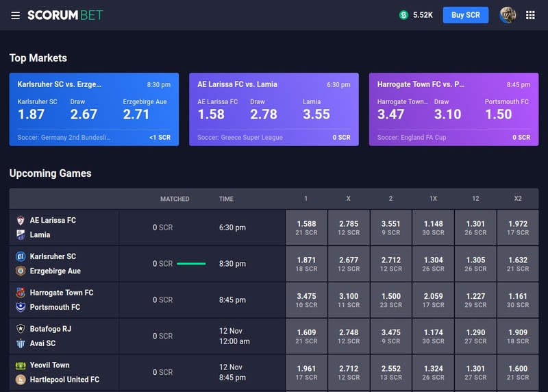Select 1.972 odds in Larissa row
548x392 pixels.
pyautogui.click(x=518, y=228)
